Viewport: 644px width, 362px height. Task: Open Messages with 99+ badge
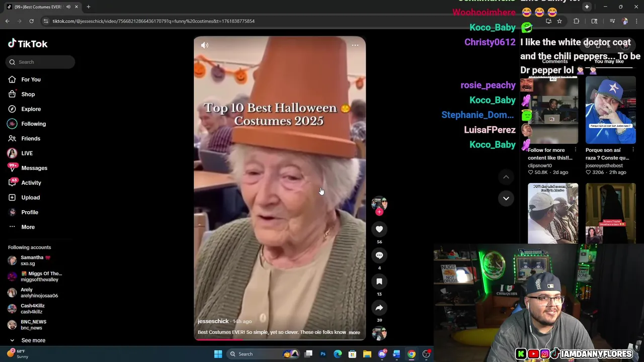pos(27,168)
